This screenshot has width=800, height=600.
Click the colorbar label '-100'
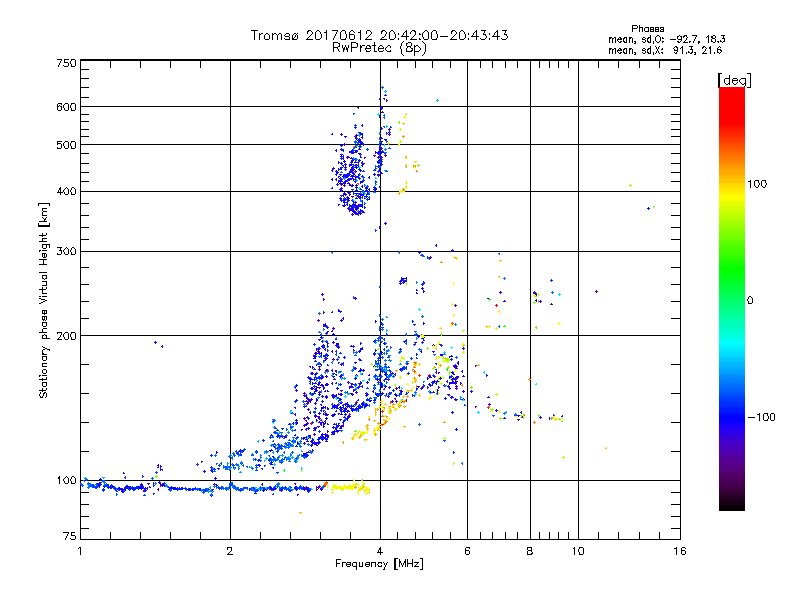click(762, 417)
